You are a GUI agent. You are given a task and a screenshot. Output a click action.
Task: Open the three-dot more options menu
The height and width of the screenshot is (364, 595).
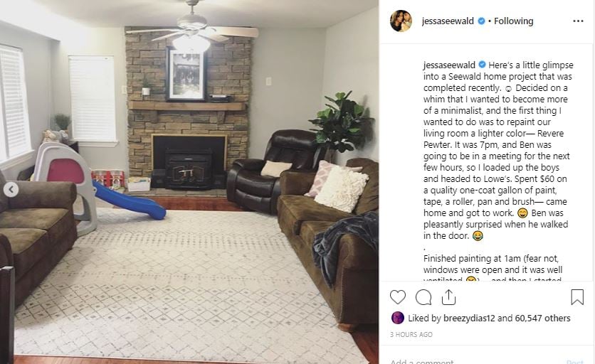(x=578, y=21)
